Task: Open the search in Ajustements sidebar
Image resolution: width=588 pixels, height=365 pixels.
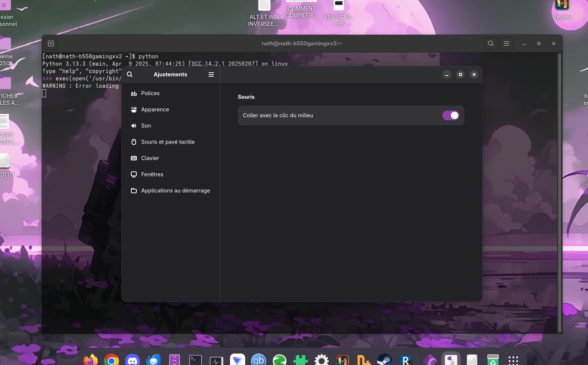Action: pyautogui.click(x=130, y=74)
